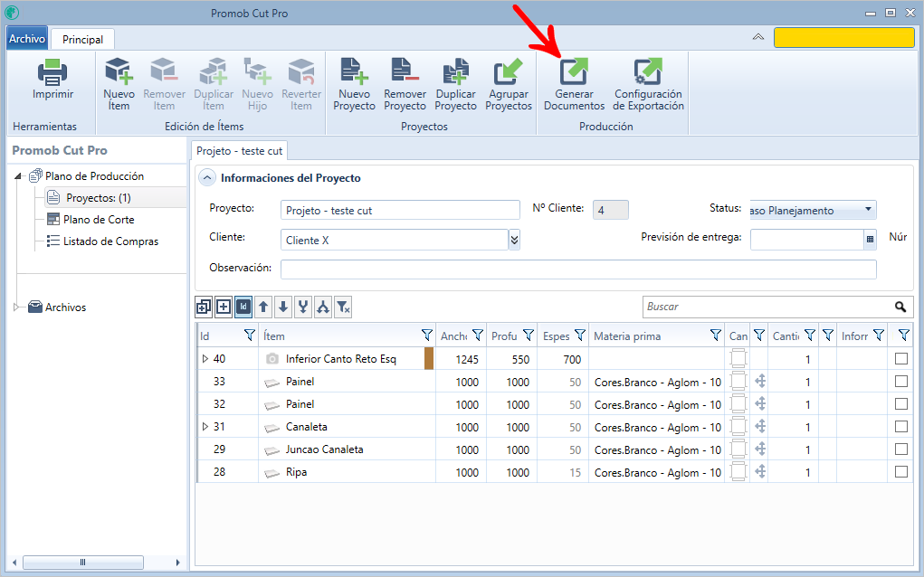Clear filters with the funnel X icon
924x577 pixels.
point(343,307)
